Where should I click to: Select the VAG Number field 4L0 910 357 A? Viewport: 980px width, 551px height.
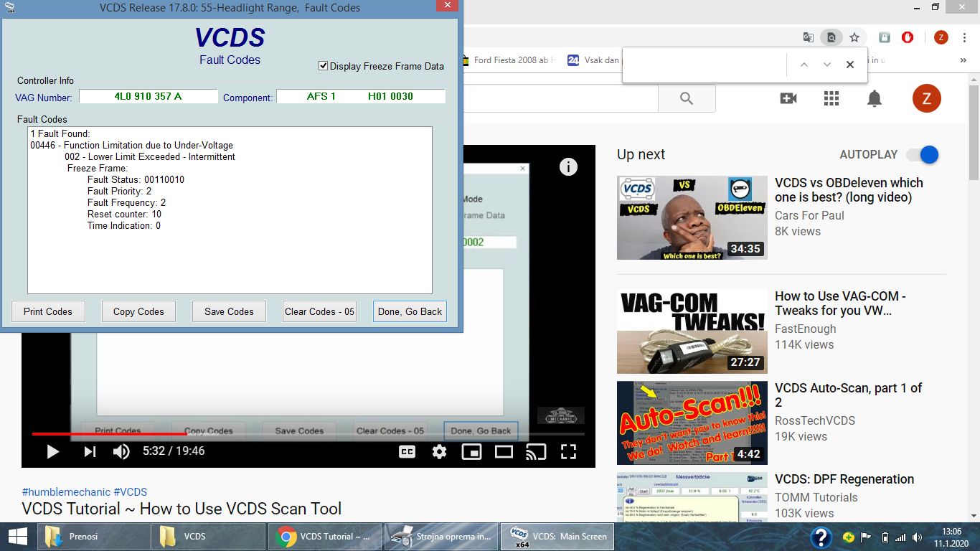click(x=148, y=96)
